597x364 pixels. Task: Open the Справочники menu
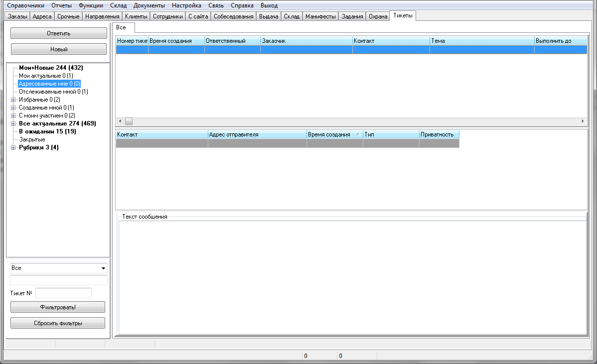(x=25, y=5)
